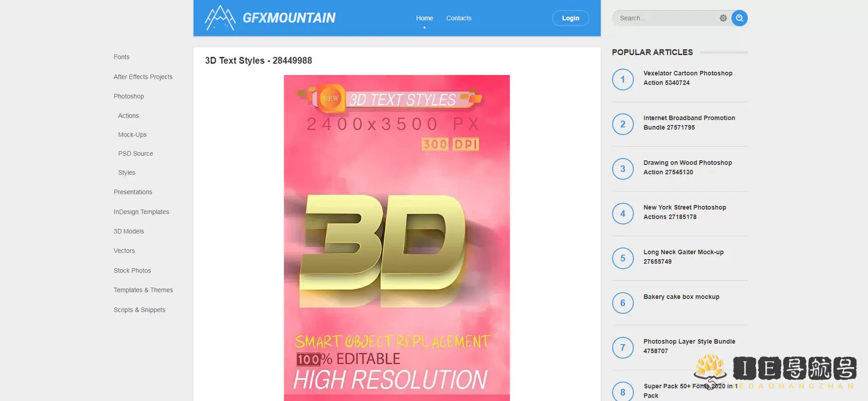
Task: Open After Effects Projects category
Action: coord(143,77)
